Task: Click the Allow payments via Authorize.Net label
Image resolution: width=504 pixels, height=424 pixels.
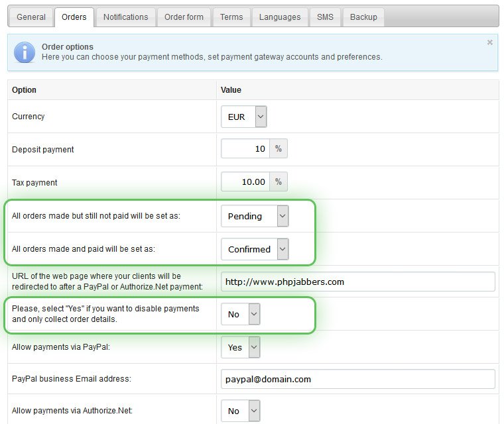Action: [72, 411]
